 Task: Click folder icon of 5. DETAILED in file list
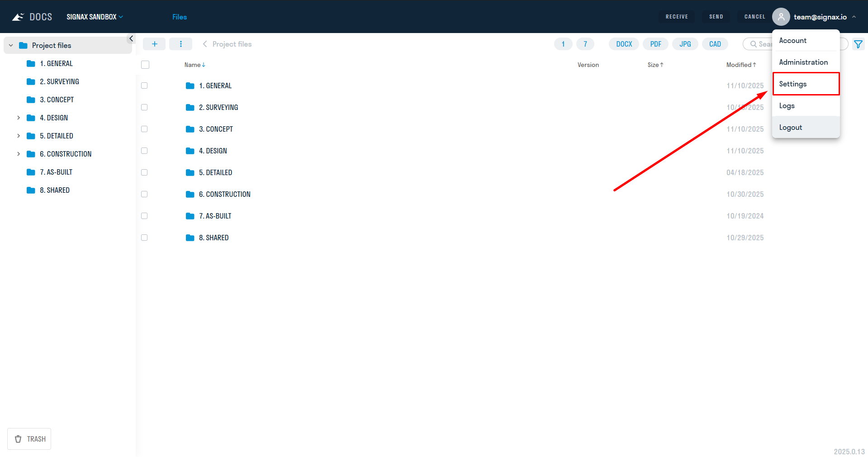point(190,172)
